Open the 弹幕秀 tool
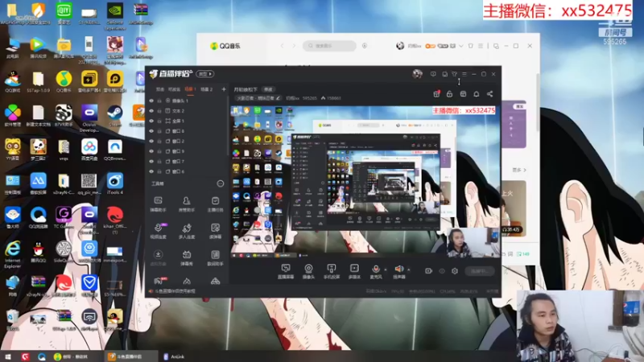The width and height of the screenshot is (644, 362). pos(187,258)
